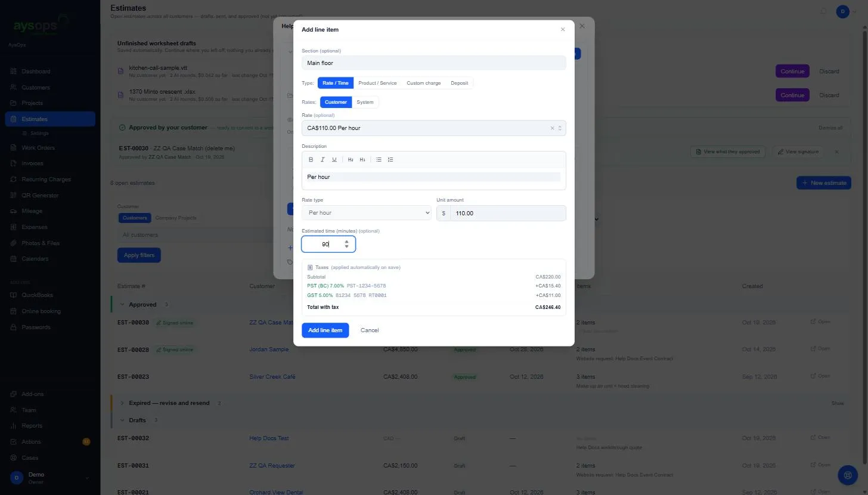Viewport: 868px width, 495px height.
Task: Insert bulleted list in the Description editor
Action: [379, 160]
